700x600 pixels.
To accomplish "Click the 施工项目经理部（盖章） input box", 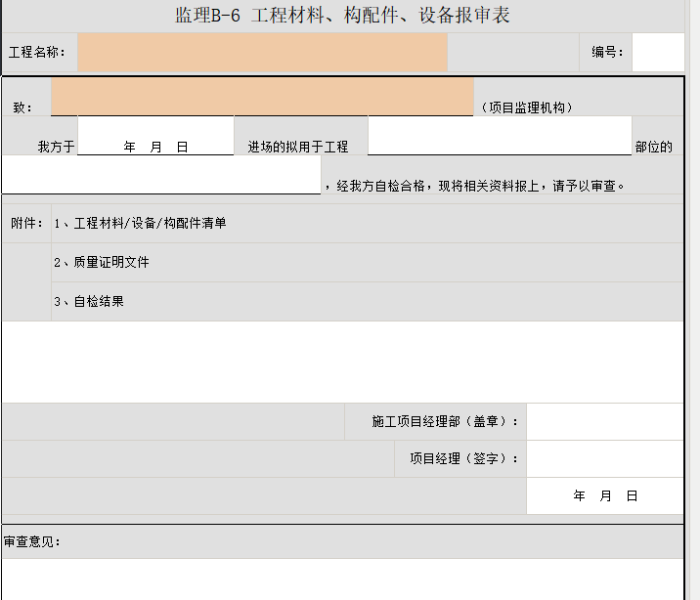I will (605, 421).
